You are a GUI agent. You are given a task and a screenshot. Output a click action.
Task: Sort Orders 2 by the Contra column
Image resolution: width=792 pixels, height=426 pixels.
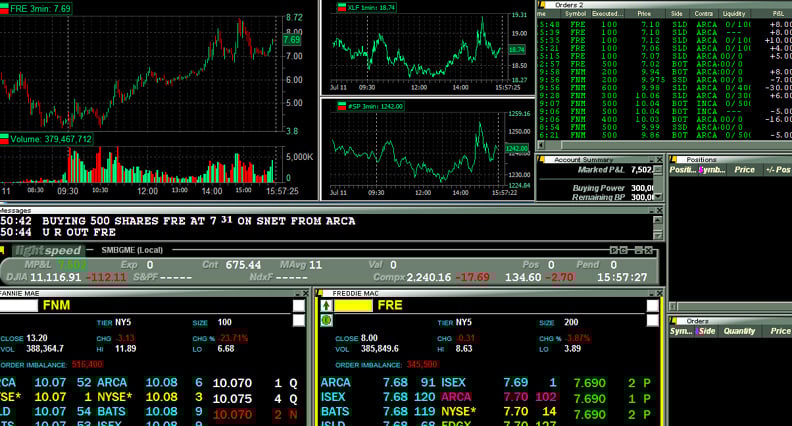[704, 14]
